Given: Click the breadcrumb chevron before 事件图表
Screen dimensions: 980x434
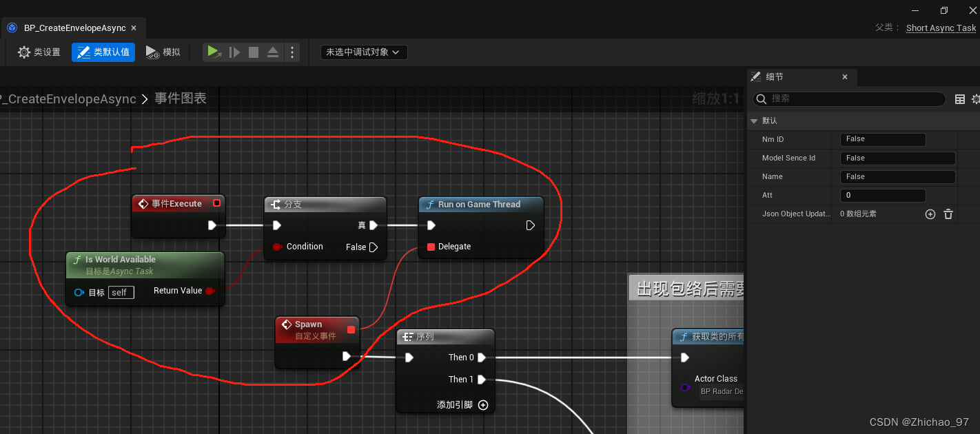Looking at the screenshot, I should [145, 99].
